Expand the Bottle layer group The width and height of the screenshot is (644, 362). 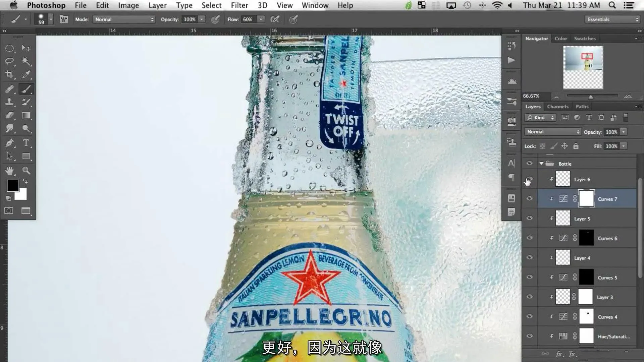(x=541, y=163)
